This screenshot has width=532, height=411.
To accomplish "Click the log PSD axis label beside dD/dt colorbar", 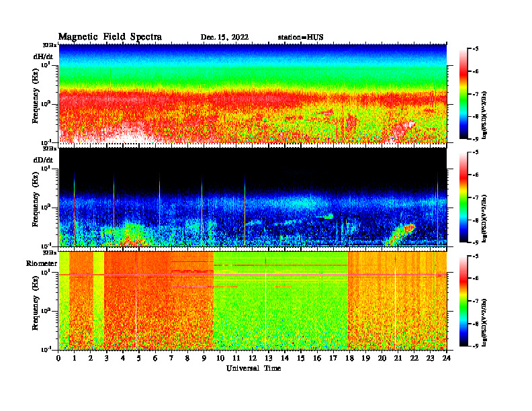I will (484, 218).
